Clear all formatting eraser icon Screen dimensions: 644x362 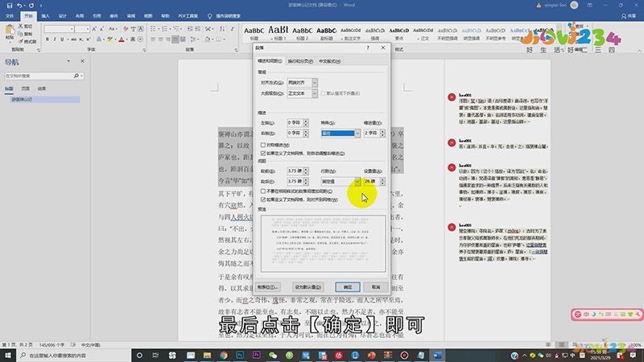[126, 29]
